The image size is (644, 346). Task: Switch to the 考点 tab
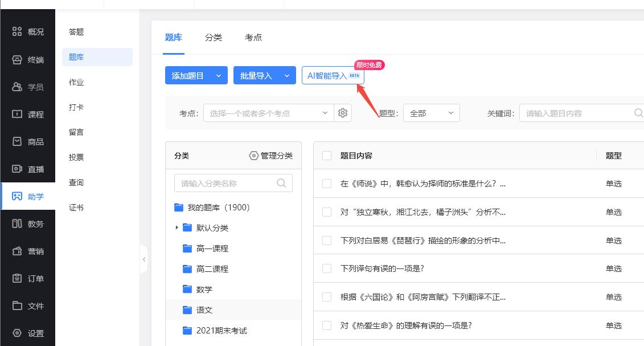[x=253, y=38]
